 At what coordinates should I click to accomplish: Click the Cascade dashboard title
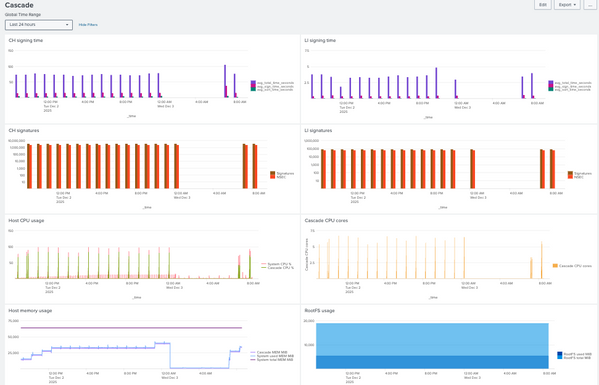[x=19, y=5]
